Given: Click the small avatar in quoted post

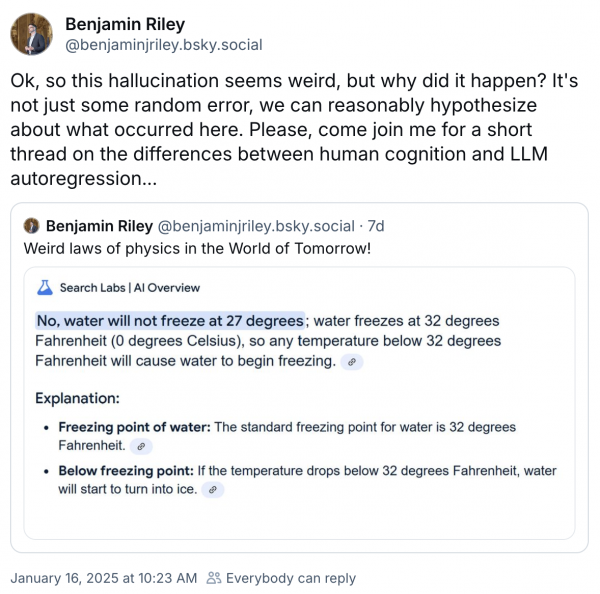Looking at the screenshot, I should tap(31, 225).
